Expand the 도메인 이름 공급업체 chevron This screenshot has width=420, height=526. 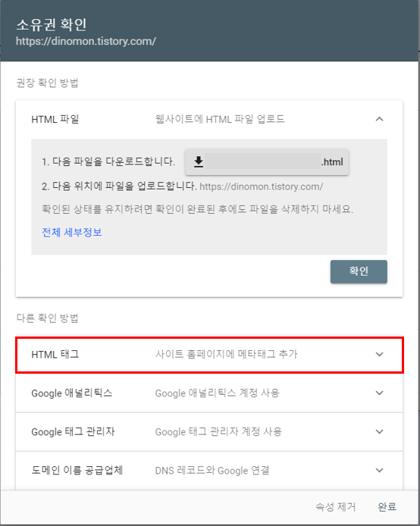(379, 471)
